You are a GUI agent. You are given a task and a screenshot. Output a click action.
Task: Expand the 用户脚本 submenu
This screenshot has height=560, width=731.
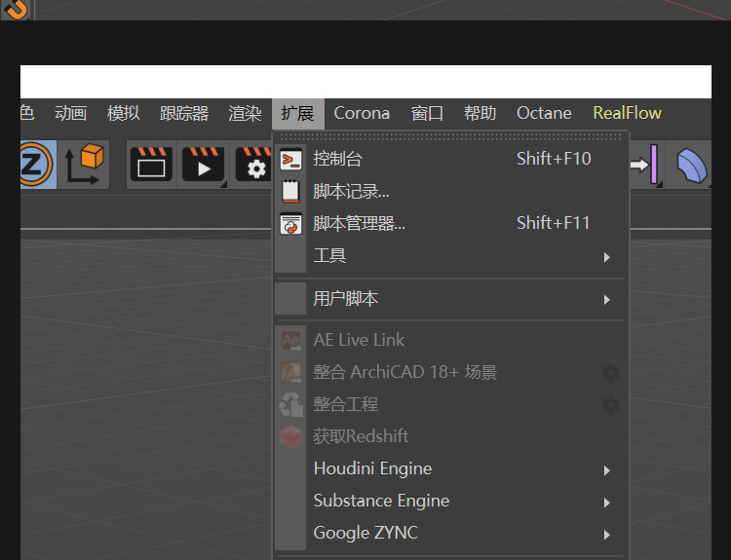click(x=451, y=299)
